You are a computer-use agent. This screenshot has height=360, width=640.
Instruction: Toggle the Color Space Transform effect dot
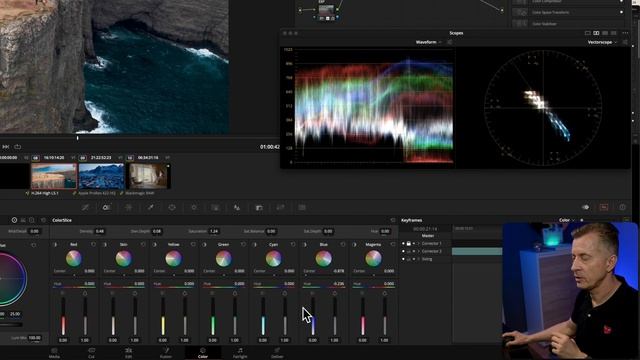coord(622,12)
